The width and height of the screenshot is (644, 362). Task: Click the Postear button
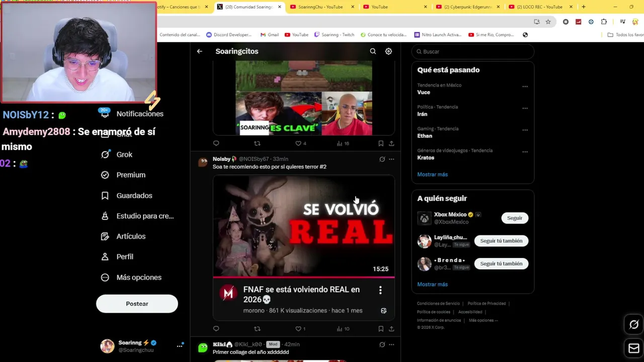coord(137,304)
